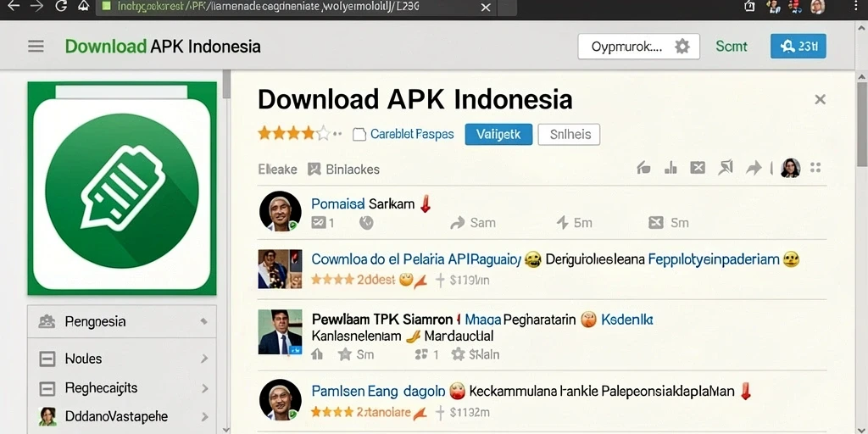Viewport: 868px width, 434px height.
Task: Select the Binlackes tab
Action: coord(344,170)
